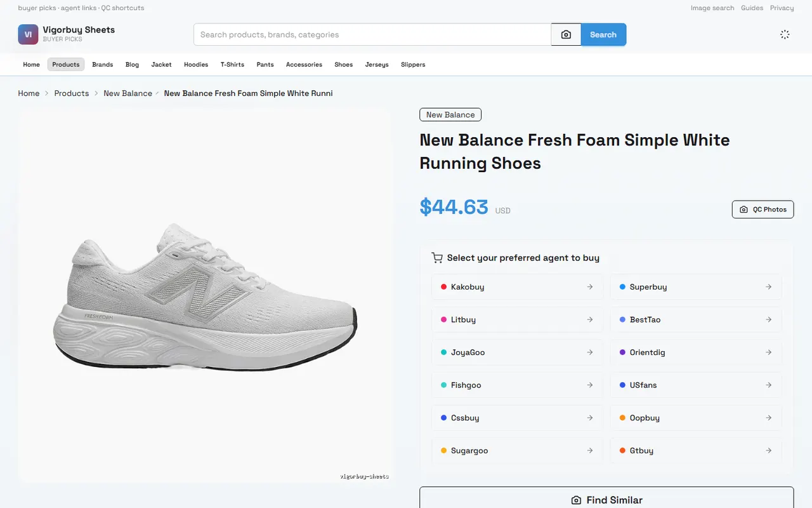Open the Privacy top link
The width and height of the screenshot is (812, 508).
point(782,8)
